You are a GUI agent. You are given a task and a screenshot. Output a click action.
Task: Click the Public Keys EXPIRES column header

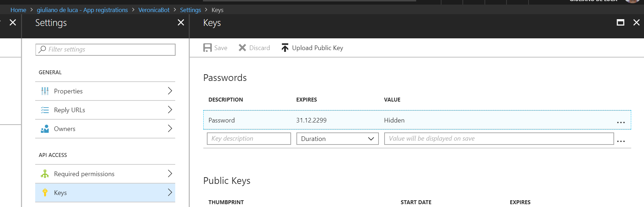pyautogui.click(x=520, y=202)
